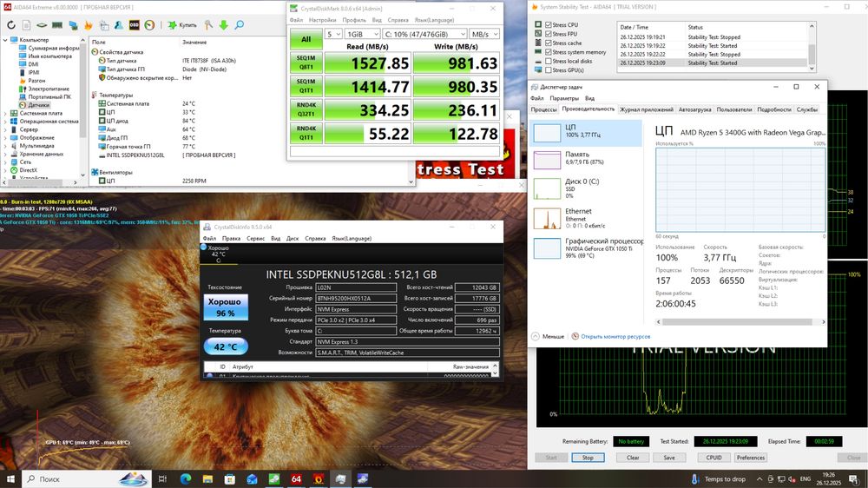Click Хорошо 96 % health status in CrystalDiskInfo
Screen dimensions: 868x488
click(x=226, y=307)
